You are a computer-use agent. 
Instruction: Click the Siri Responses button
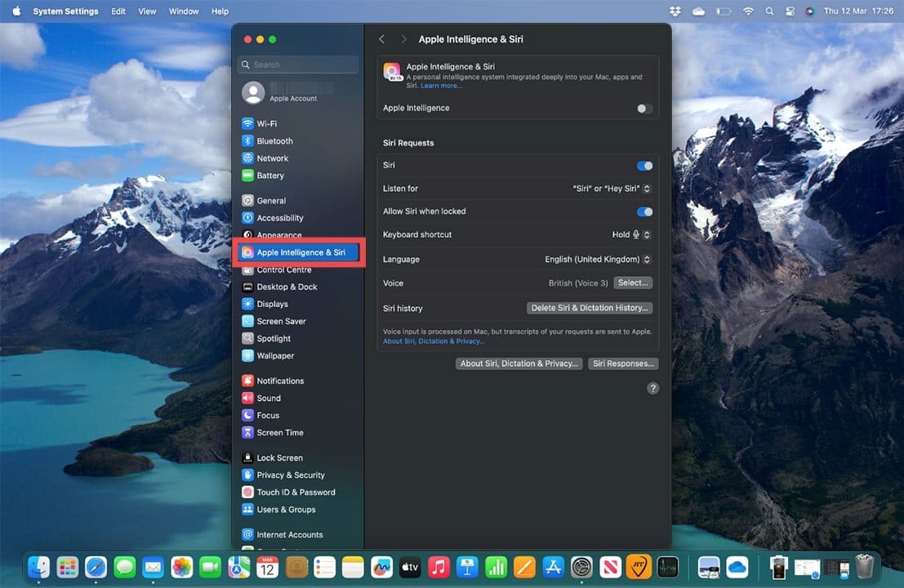pos(623,363)
